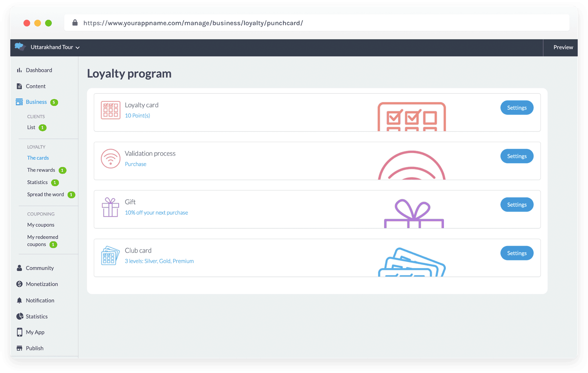Click the Preview button in header
Image resolution: width=588 pixels, height=373 pixels.
[x=563, y=47]
